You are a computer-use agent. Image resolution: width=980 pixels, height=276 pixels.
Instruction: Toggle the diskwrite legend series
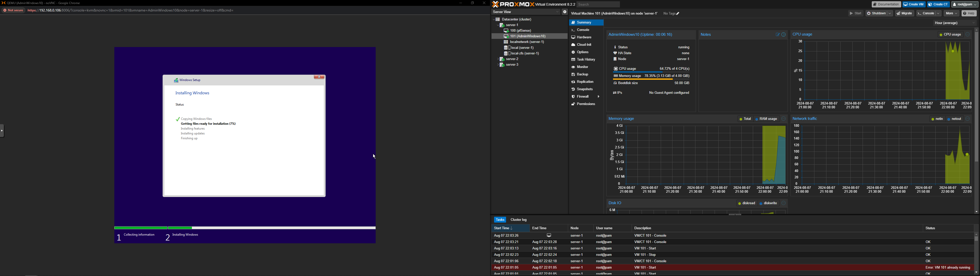click(x=768, y=204)
